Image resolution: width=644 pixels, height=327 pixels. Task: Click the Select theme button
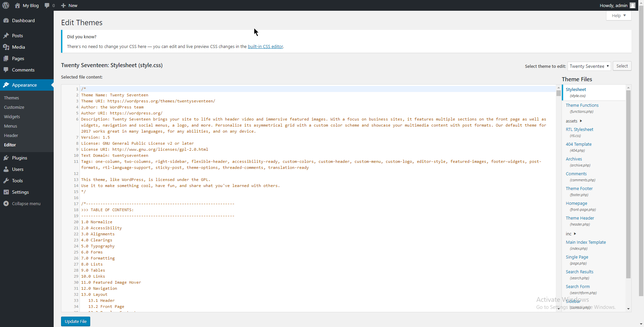pos(622,66)
